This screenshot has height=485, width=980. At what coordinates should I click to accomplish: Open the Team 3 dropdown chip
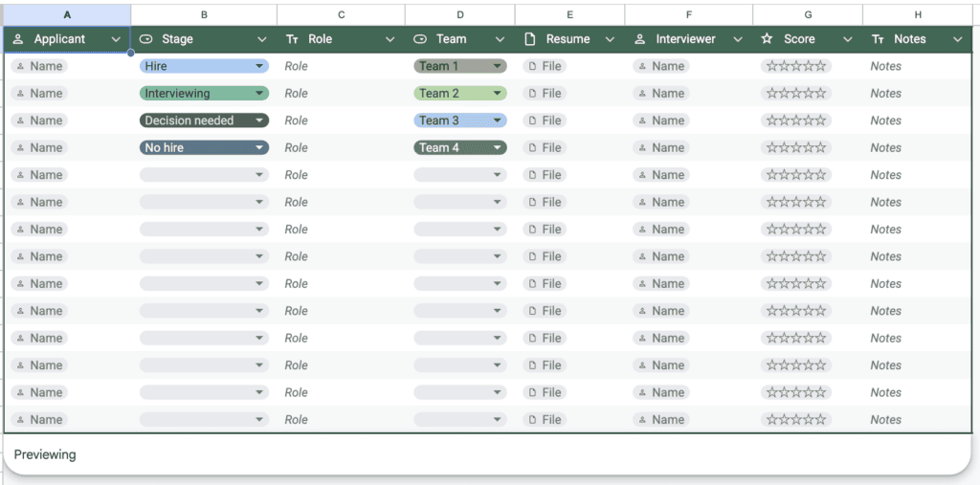tap(460, 121)
